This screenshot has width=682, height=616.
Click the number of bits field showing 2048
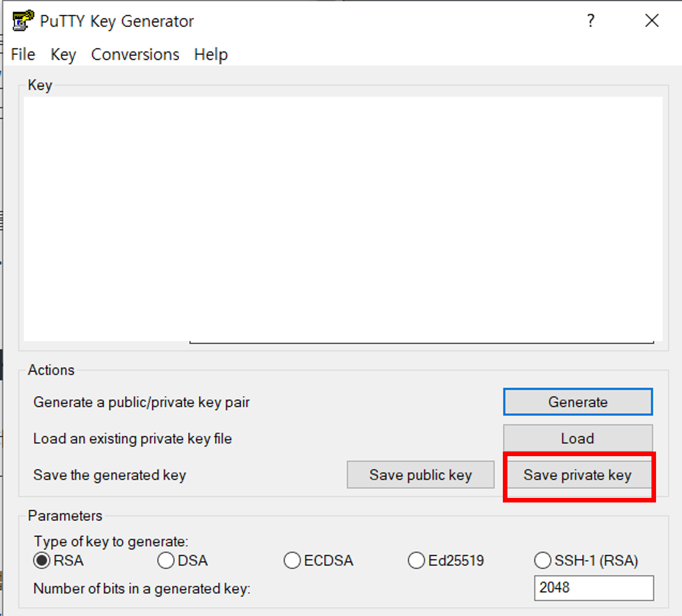pyautogui.click(x=593, y=588)
